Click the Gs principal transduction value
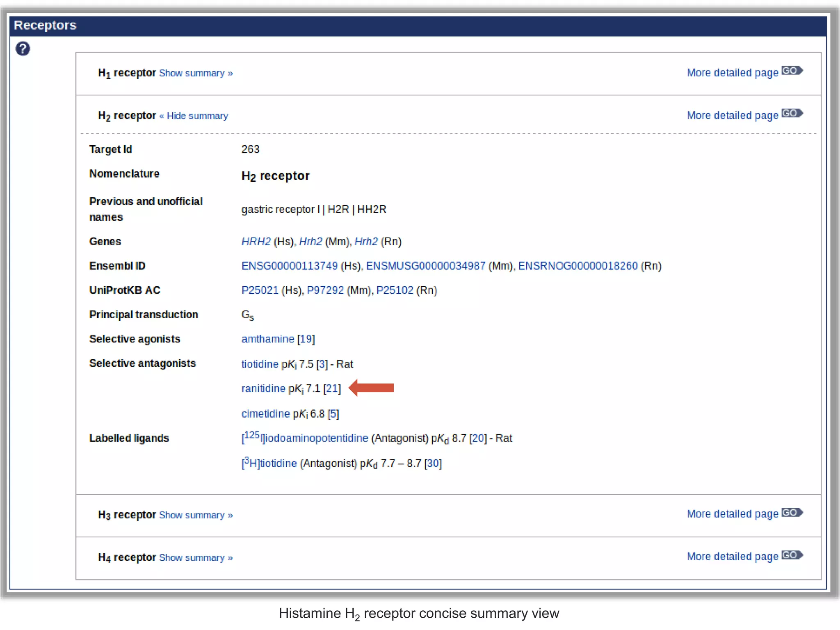 pyautogui.click(x=247, y=315)
